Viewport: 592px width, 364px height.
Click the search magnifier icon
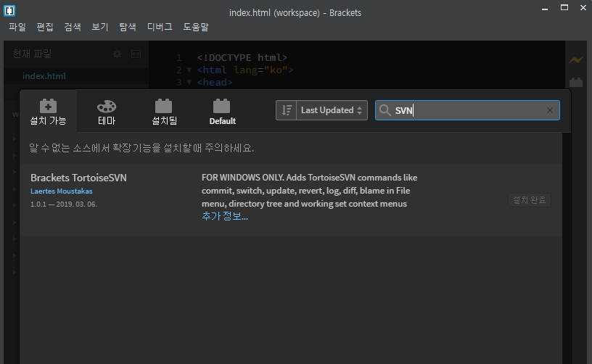(x=385, y=110)
